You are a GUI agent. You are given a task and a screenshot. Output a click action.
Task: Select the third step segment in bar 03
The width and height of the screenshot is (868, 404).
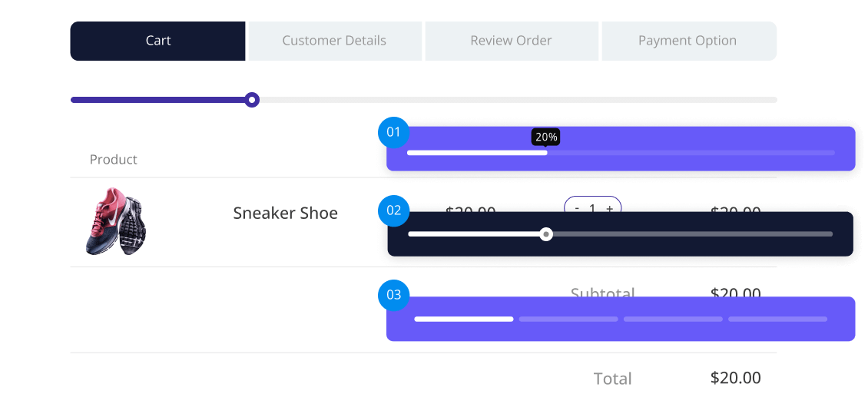[x=673, y=319]
